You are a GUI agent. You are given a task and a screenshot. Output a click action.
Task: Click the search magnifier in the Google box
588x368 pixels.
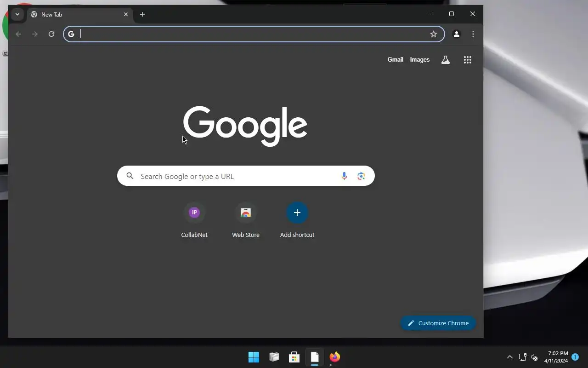point(130,176)
